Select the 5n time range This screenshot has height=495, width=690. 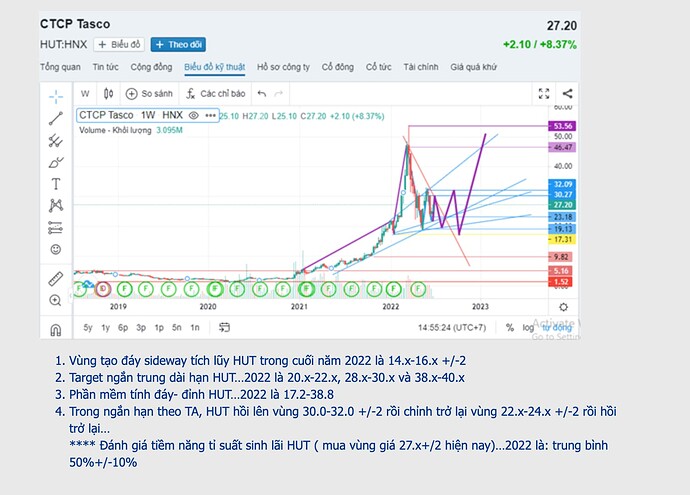click(x=176, y=327)
